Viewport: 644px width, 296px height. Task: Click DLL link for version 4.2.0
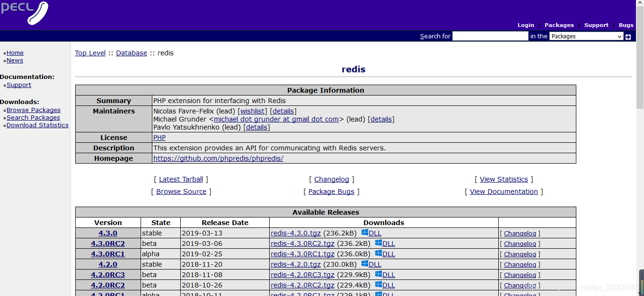375,264
